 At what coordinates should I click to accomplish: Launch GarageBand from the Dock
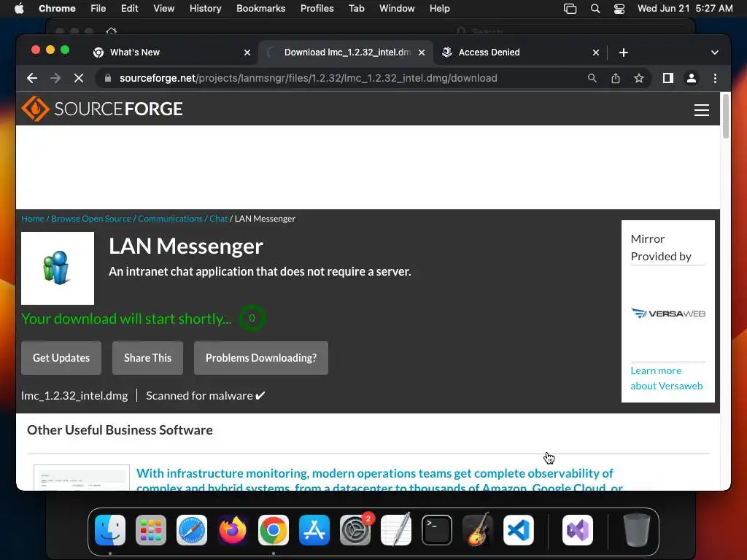click(x=478, y=530)
